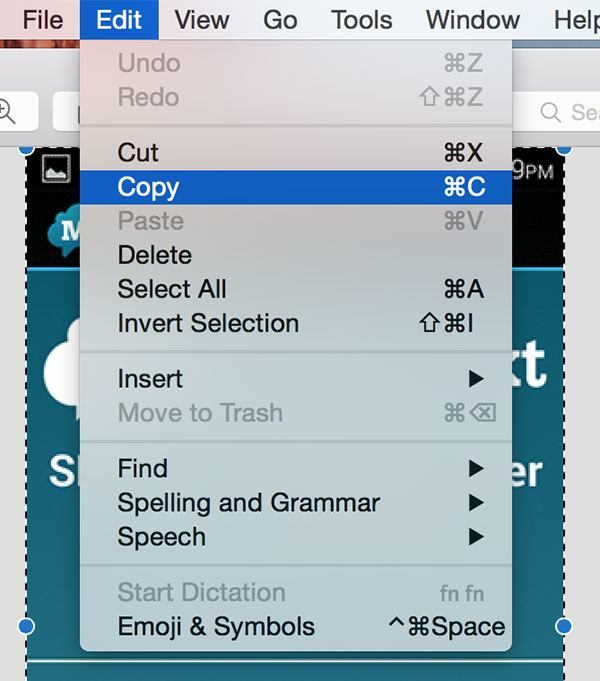Click Invert Selection menu item

point(296,324)
